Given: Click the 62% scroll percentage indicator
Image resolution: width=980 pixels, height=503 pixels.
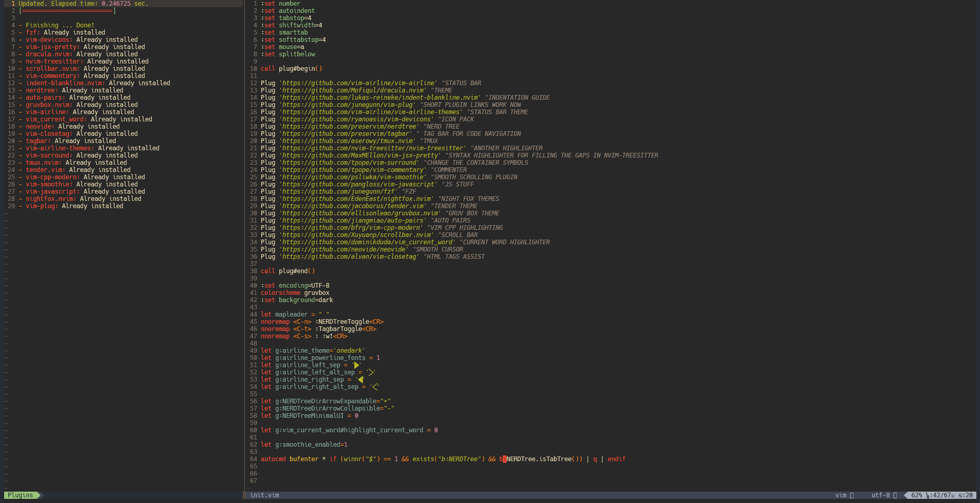Looking at the screenshot, I should (x=916, y=495).
